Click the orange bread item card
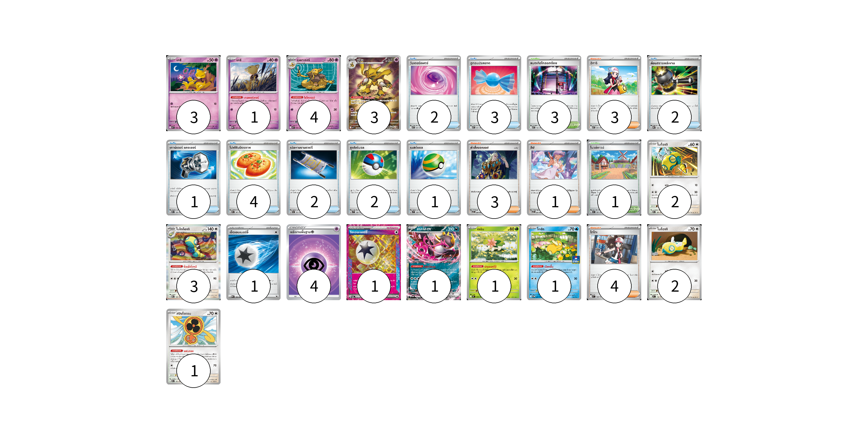The height and width of the screenshot is (440, 868). [253, 178]
